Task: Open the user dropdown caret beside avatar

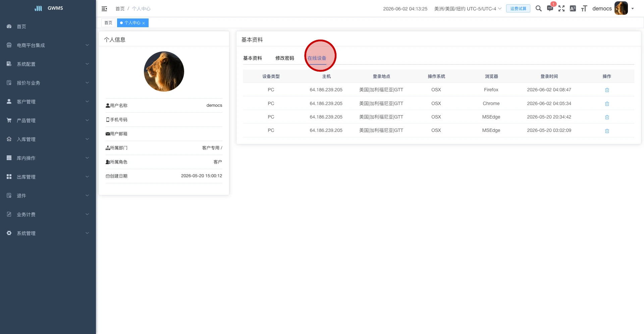Action: coord(633,9)
